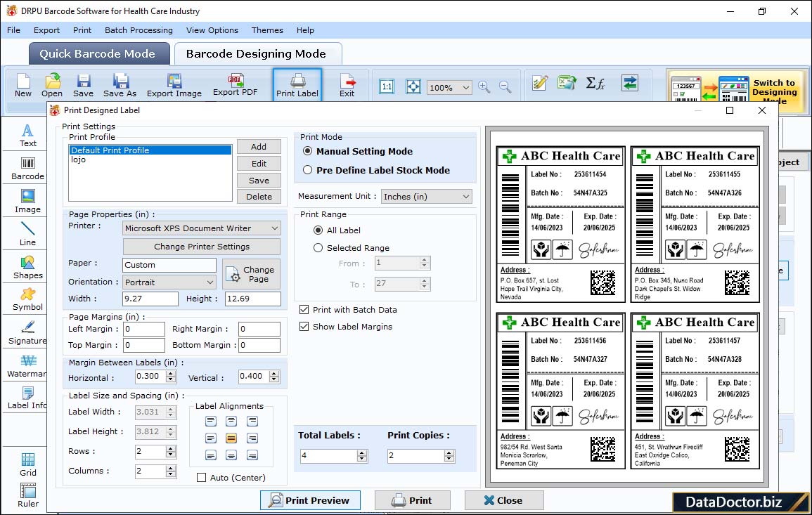Select the Barcode tool in sidebar
The height and width of the screenshot is (515, 812).
27,169
